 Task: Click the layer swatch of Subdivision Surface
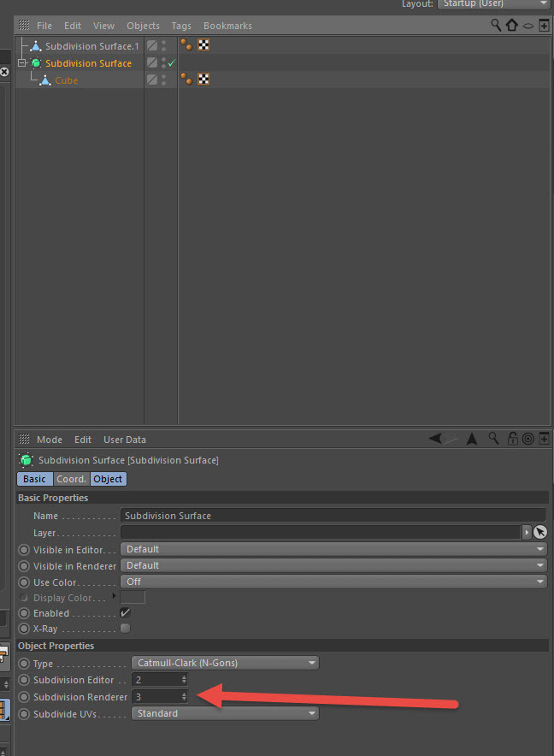pyautogui.click(x=152, y=62)
